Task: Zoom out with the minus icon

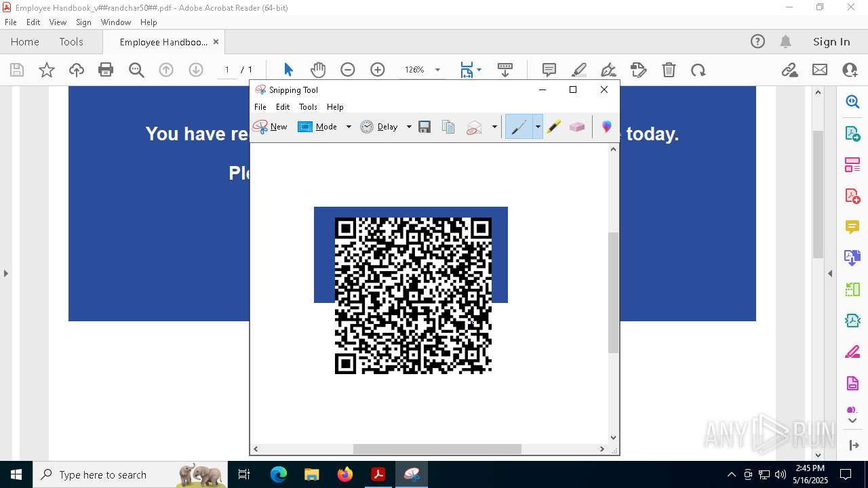Action: (348, 70)
